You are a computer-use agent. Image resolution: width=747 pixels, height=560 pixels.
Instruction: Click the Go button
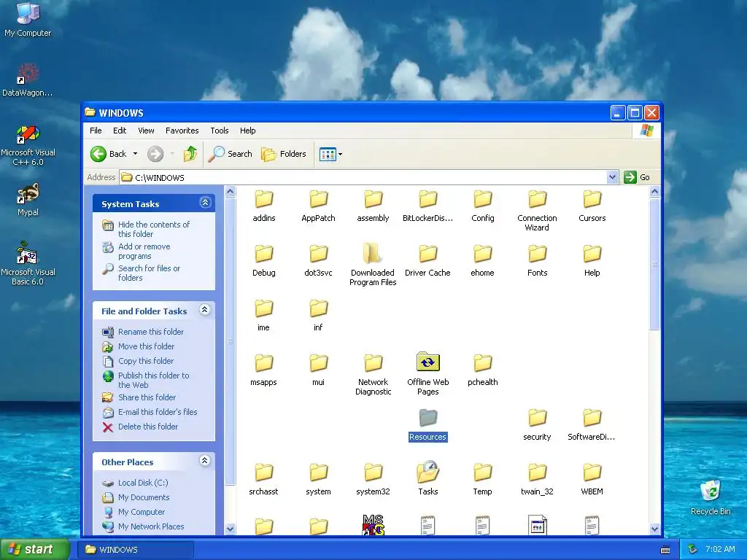[x=638, y=177]
